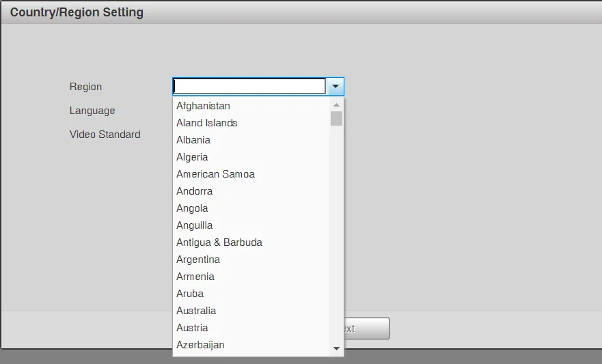Click the partially hidden Next button
This screenshot has width=602, height=364.
pos(366,328)
